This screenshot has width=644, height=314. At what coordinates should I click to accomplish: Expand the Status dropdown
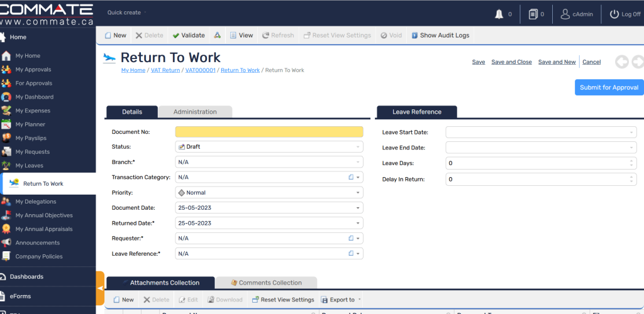coord(358,147)
